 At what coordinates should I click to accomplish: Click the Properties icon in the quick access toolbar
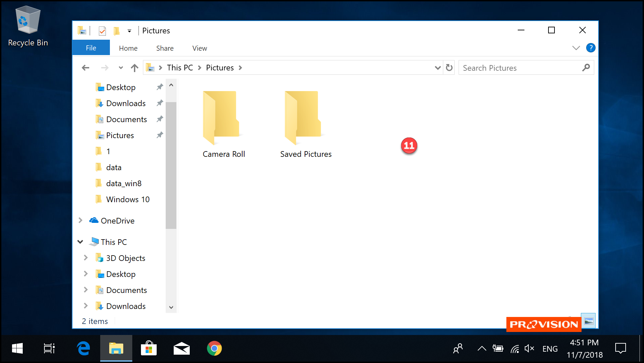point(102,31)
